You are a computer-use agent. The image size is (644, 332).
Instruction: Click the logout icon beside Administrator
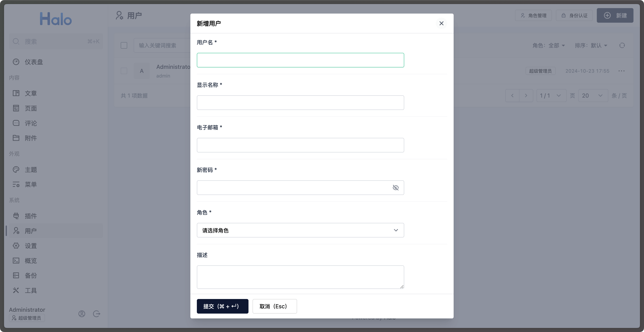pos(97,314)
